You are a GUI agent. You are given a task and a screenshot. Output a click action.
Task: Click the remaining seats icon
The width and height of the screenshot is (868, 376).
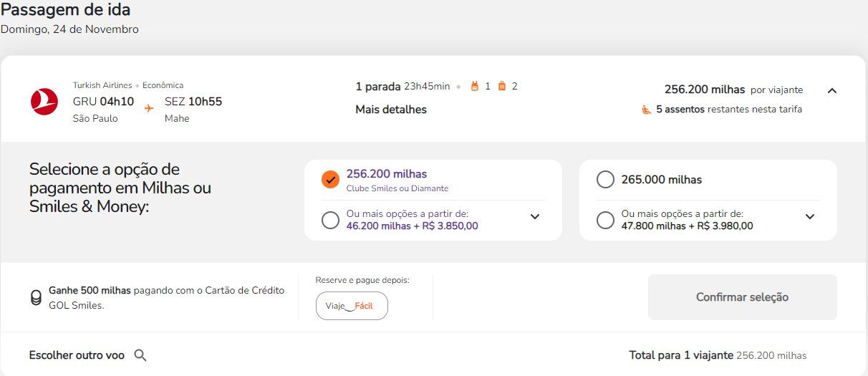646,110
